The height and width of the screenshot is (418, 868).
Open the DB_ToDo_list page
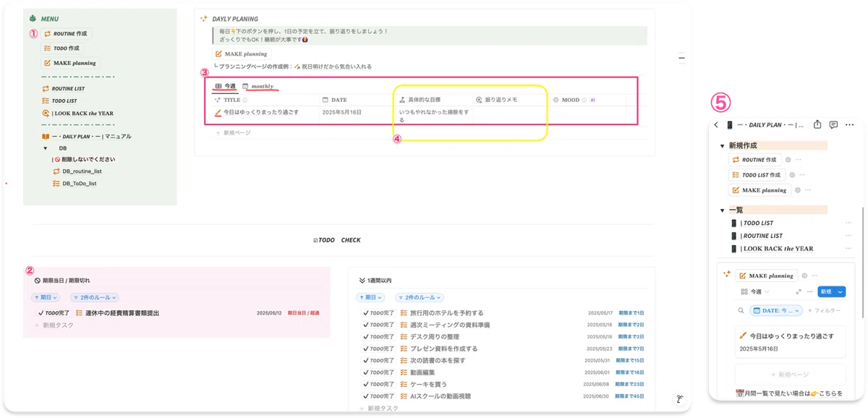click(x=75, y=184)
